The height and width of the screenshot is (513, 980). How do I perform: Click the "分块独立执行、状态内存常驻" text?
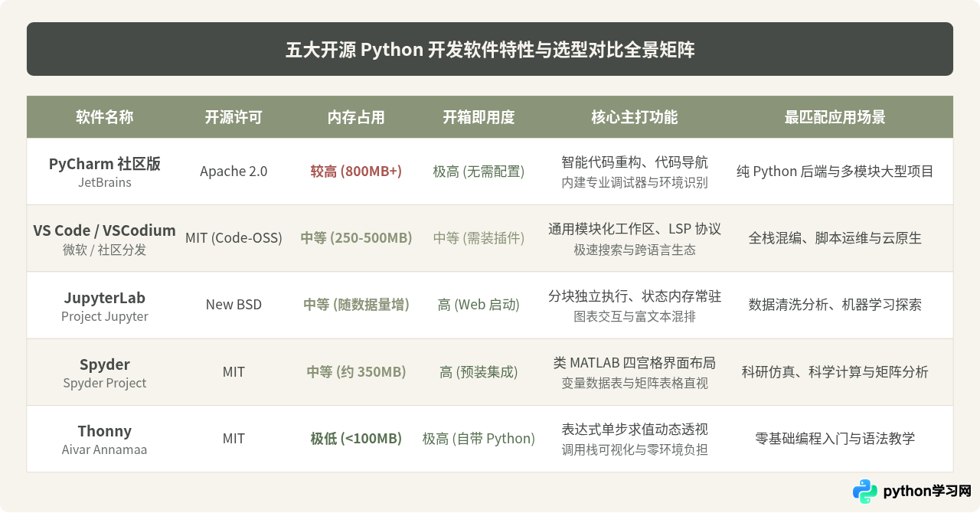coord(635,296)
